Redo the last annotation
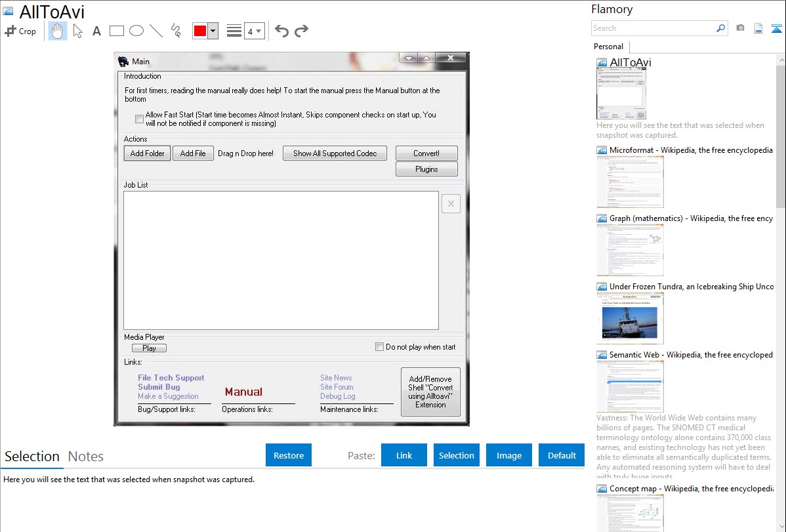Viewport: 786px width, 532px height. (301, 31)
